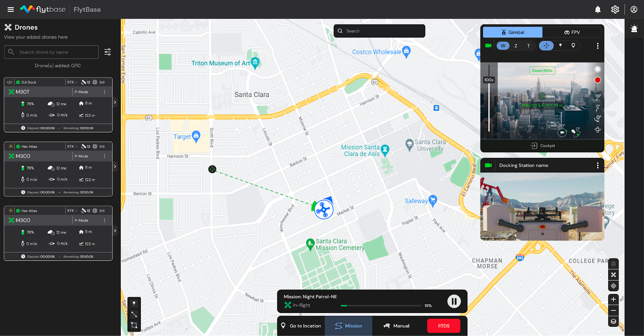Select the location marker mode in gimbal toolbar
Image resolution: width=644 pixels, height=336 pixels.
(x=573, y=46)
